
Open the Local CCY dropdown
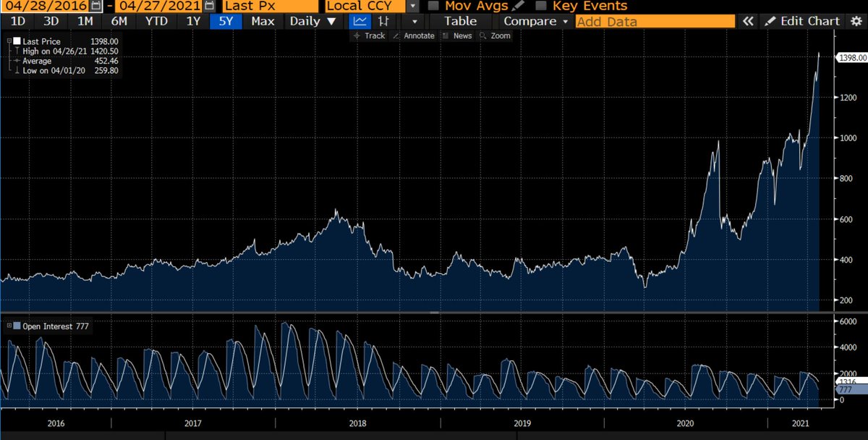[411, 6]
